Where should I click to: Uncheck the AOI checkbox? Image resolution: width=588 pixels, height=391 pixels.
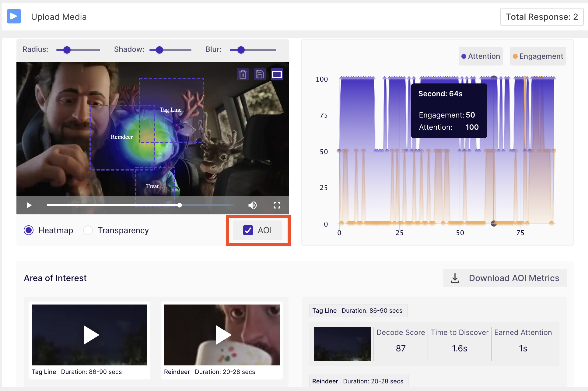point(248,230)
